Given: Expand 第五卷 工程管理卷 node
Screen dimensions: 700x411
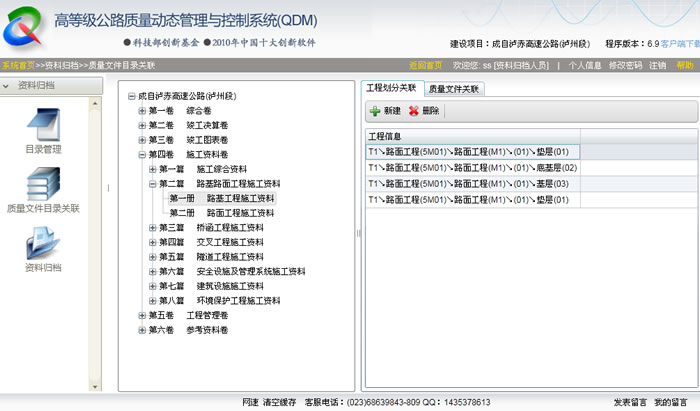Looking at the screenshot, I should (142, 315).
